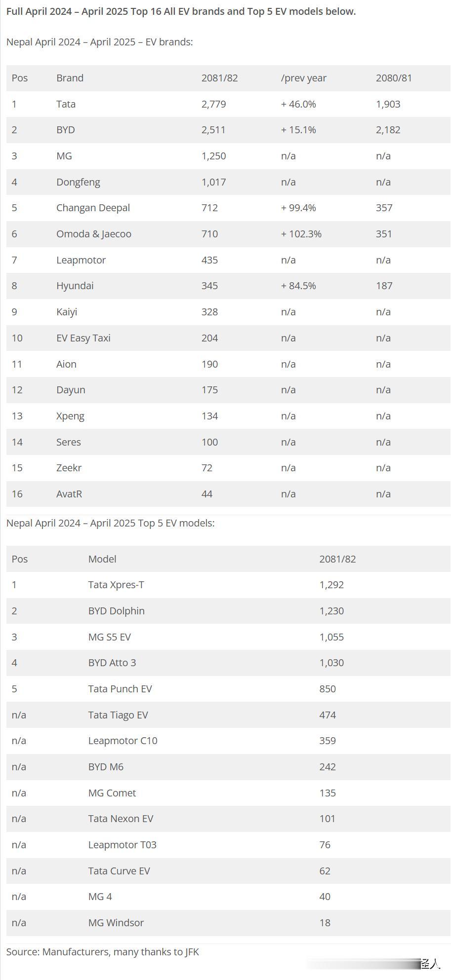This screenshot has height=980, width=451.
Task: Click the 'Nepal April 2024 – April 2025 Top 5 EV models' heading
Action: [111, 523]
